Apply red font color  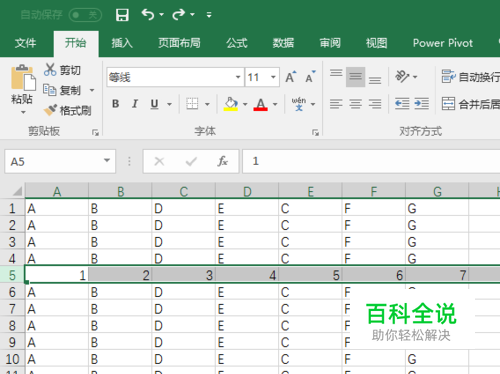coord(260,104)
